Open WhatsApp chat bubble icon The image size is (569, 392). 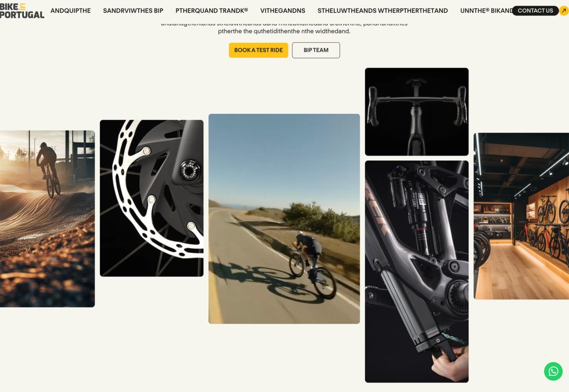click(553, 371)
